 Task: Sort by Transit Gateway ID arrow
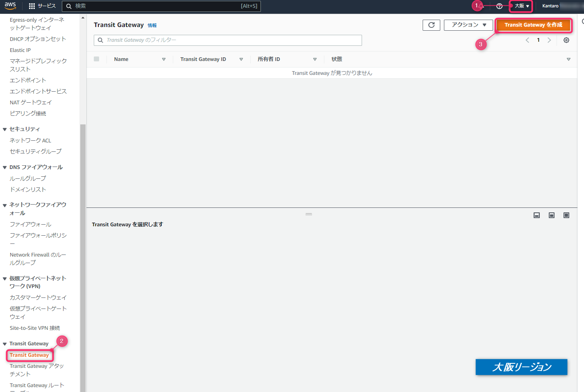pos(241,59)
